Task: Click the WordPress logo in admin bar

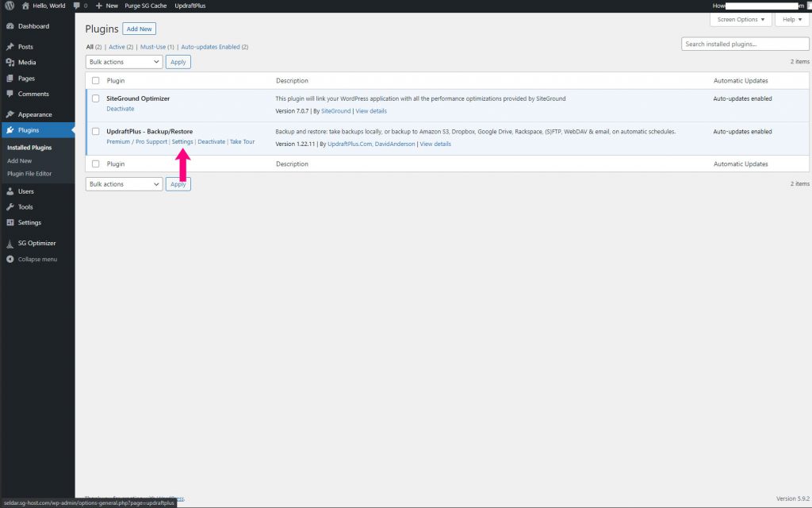Action: (x=10, y=6)
